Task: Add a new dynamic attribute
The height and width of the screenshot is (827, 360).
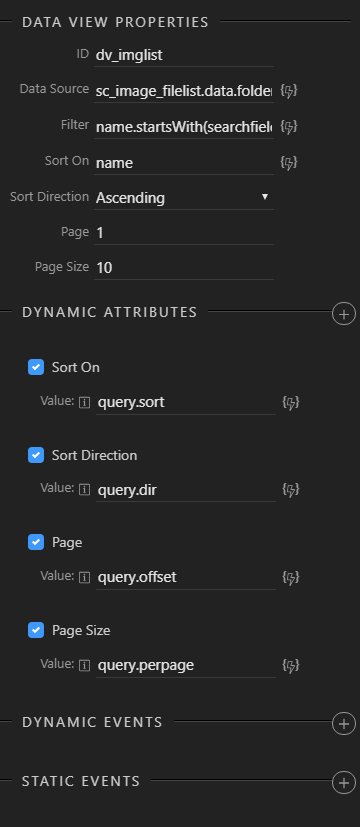Action: (344, 314)
